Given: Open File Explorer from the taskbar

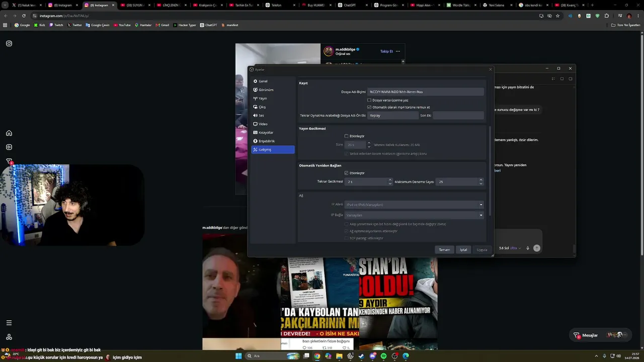Looking at the screenshot, I should pyautogui.click(x=339, y=356).
